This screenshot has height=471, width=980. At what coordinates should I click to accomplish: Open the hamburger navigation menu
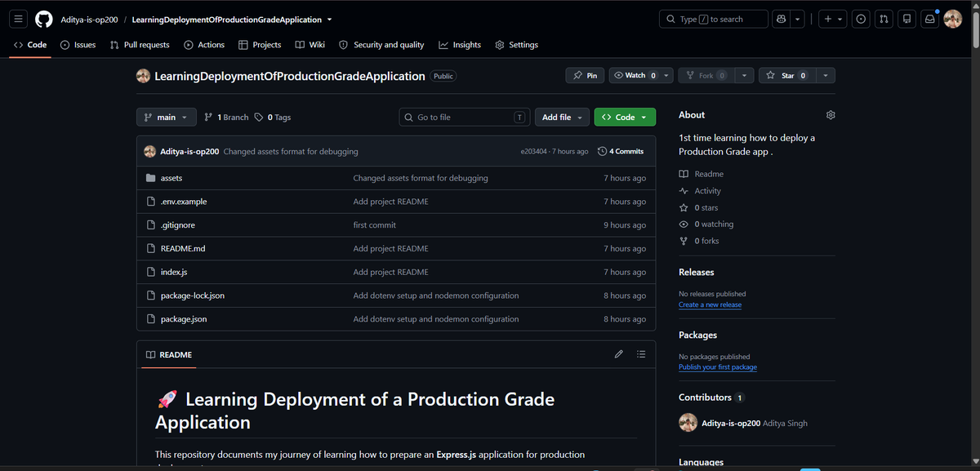pos(19,19)
